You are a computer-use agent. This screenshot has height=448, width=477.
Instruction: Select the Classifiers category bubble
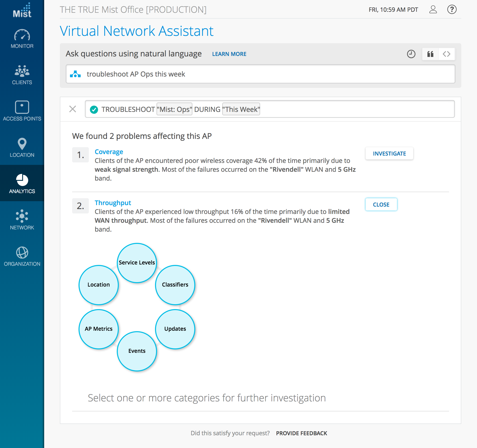pos(175,285)
